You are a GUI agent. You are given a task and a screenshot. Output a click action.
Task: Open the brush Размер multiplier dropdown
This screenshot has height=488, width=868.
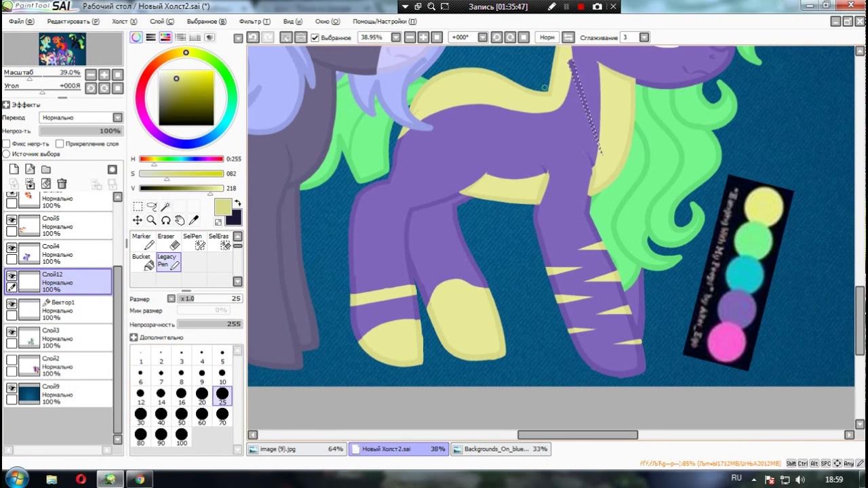172,299
